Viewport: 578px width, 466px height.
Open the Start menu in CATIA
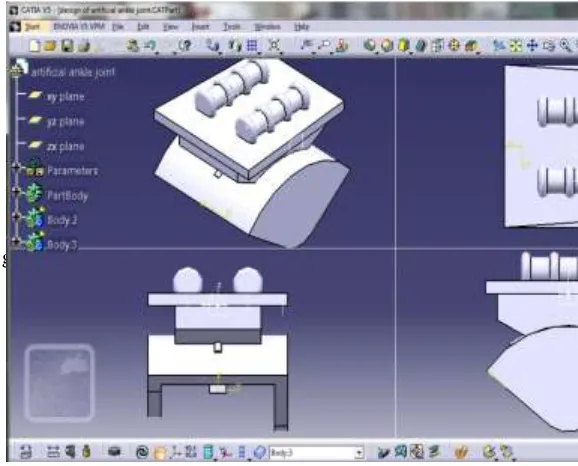click(32, 27)
